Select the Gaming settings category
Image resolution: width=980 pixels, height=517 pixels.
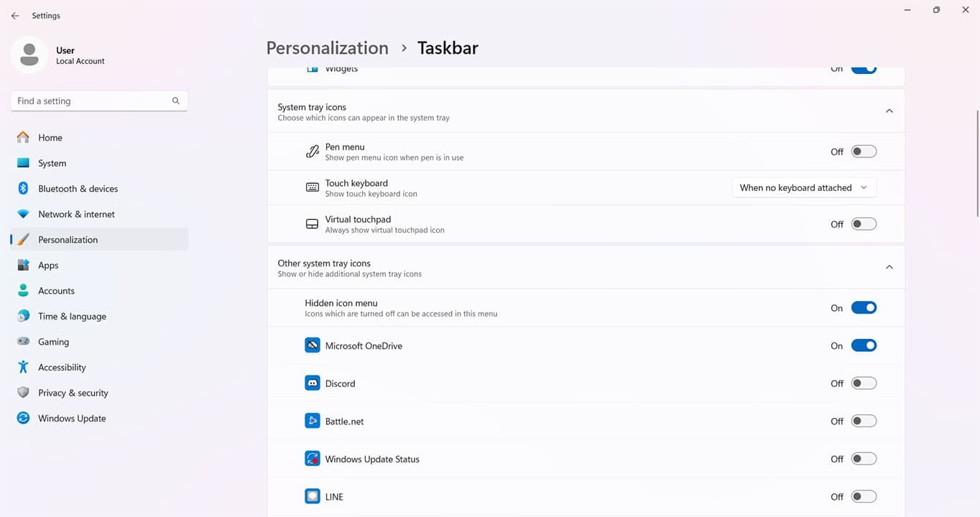52,341
